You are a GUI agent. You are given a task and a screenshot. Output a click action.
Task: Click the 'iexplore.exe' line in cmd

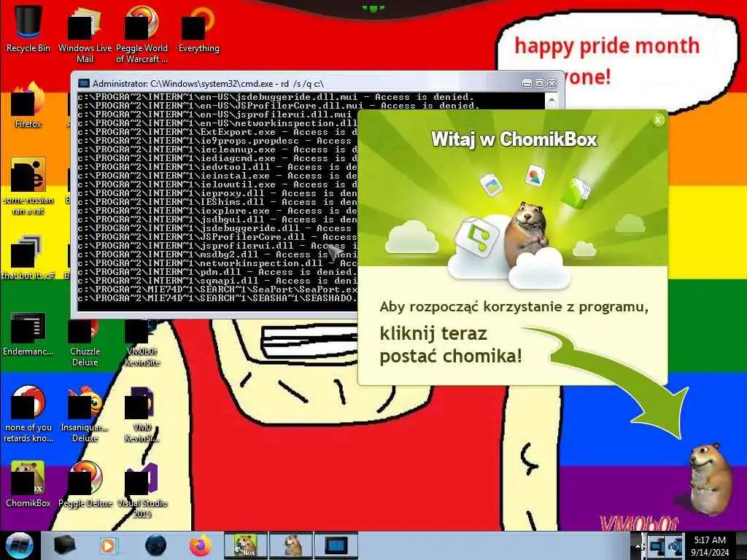217,211
